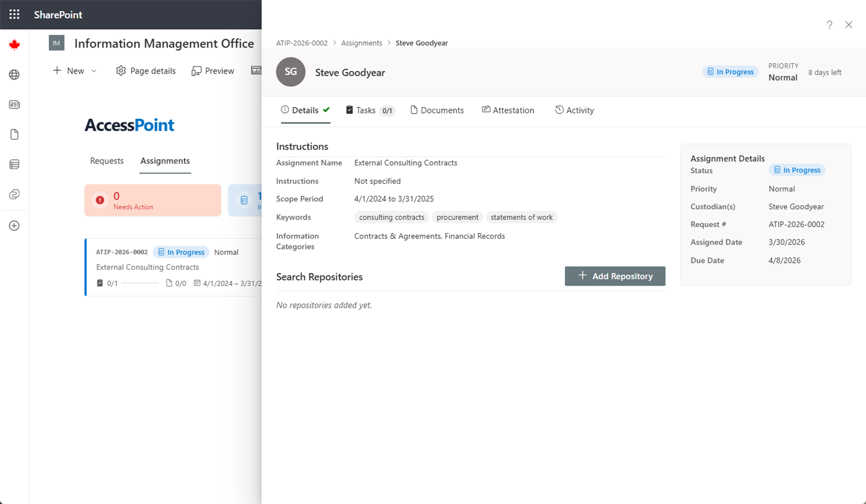
Task: Open the lists icon in left rail
Action: coord(15,164)
